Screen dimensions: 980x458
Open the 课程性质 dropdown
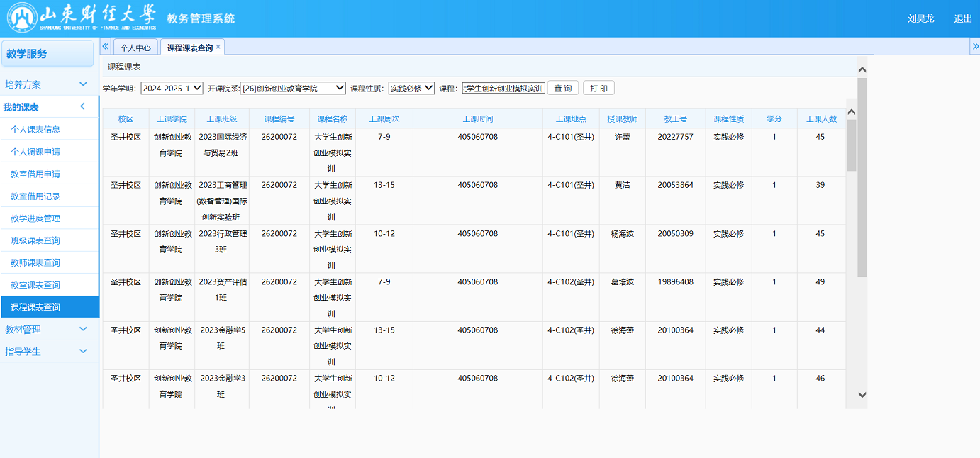411,89
